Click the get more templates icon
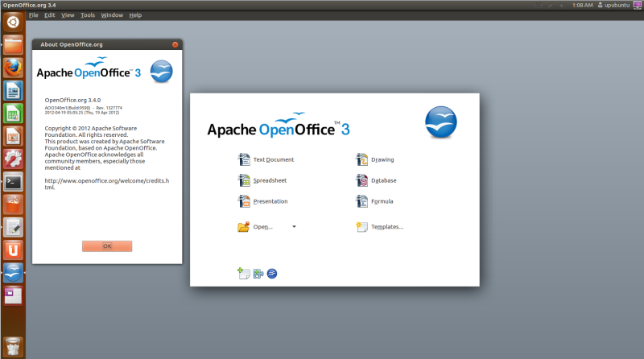The width and height of the screenshot is (644, 359). (x=244, y=273)
